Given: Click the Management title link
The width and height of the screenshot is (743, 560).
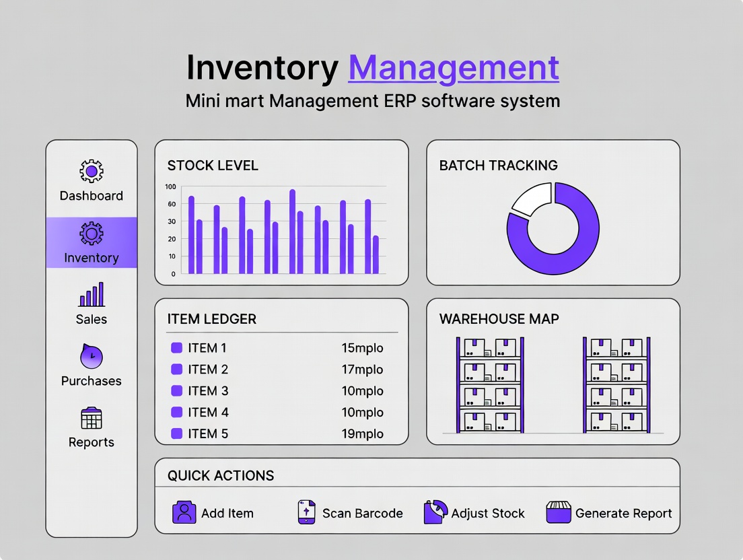Looking at the screenshot, I should [453, 67].
